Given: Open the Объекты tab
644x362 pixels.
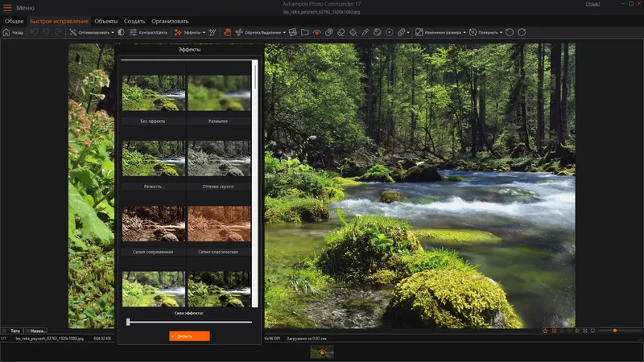Looking at the screenshot, I should click(106, 21).
